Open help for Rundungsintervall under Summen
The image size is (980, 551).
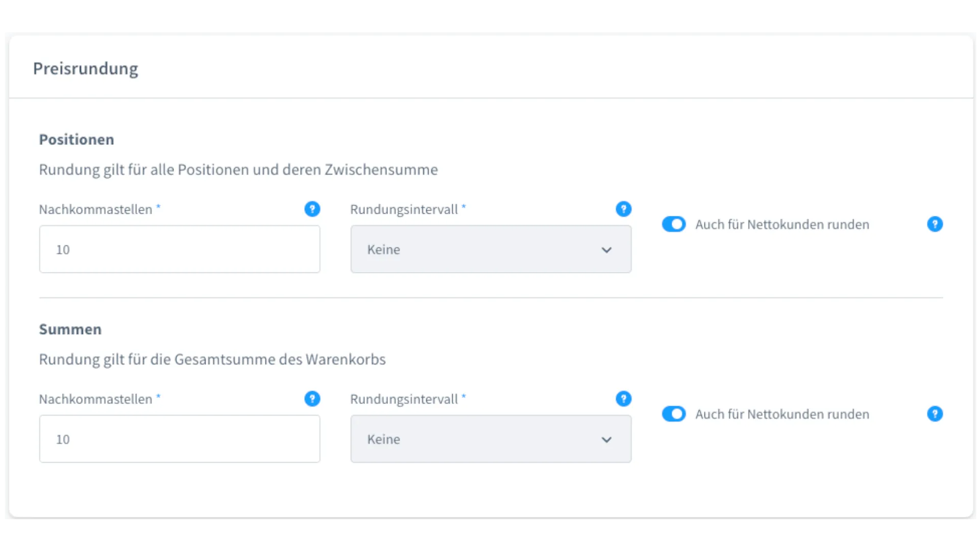click(624, 399)
